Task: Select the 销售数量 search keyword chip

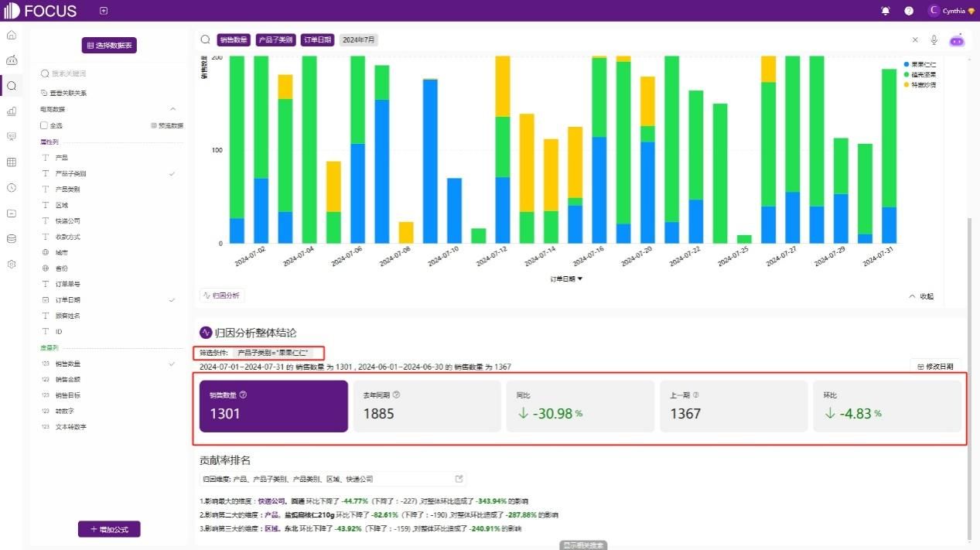Action: 234,39
